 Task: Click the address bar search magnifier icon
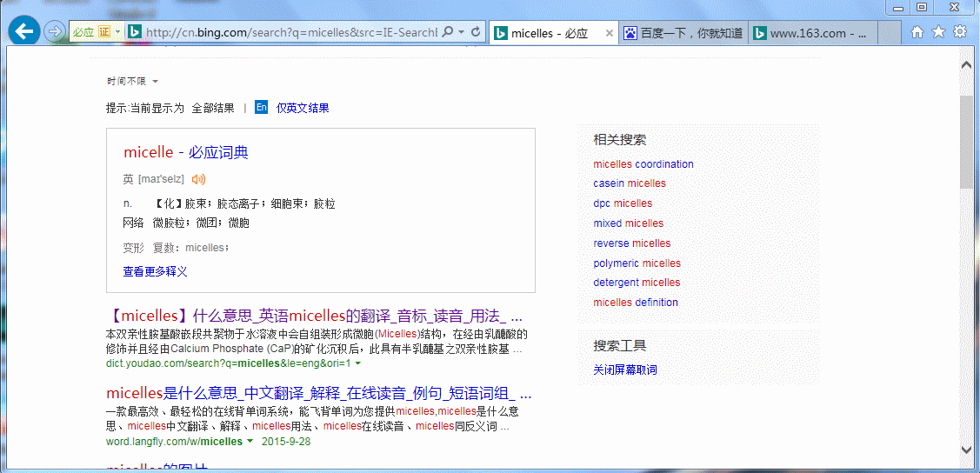447,32
